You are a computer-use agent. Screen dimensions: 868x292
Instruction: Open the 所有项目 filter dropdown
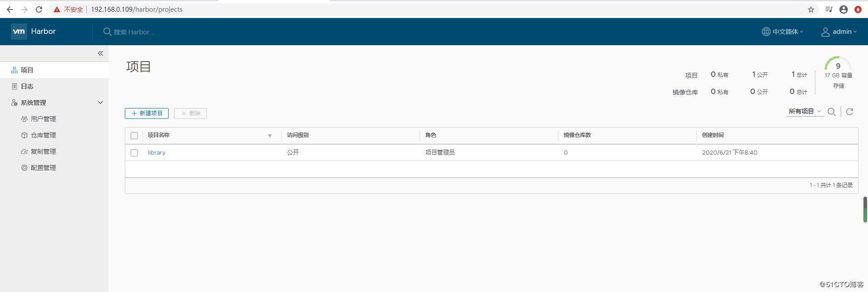(805, 111)
